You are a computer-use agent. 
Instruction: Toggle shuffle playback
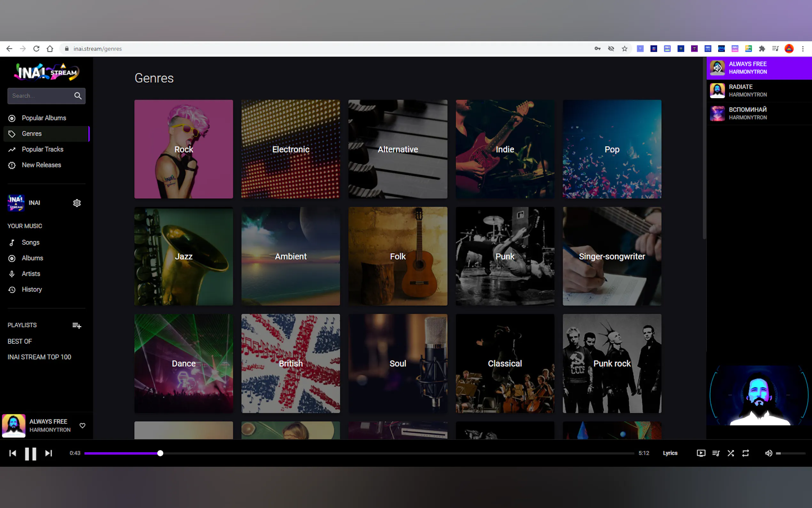coord(730,453)
